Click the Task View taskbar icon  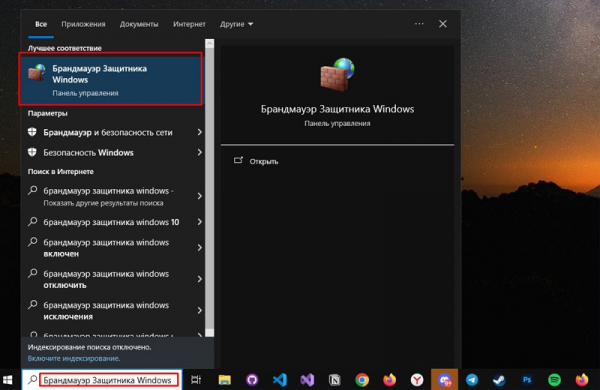[196, 380]
